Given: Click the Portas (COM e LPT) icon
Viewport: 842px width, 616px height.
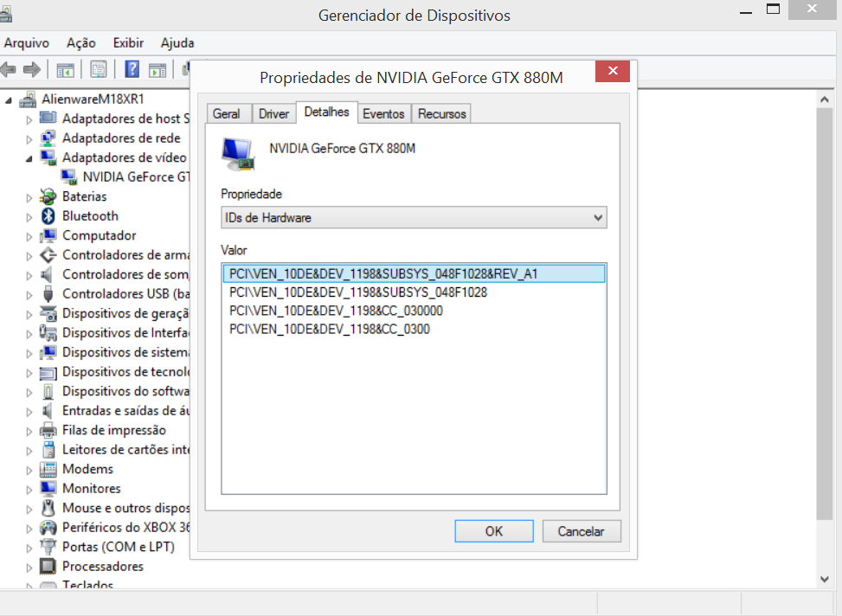Looking at the screenshot, I should [x=48, y=547].
